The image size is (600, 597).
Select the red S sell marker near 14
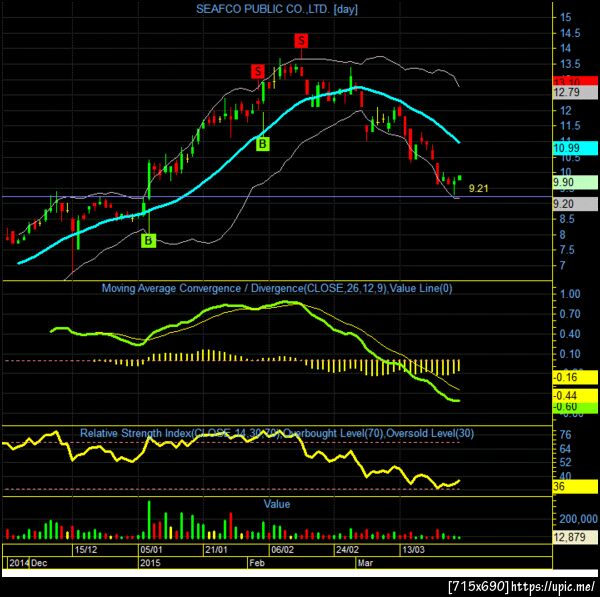coord(301,41)
